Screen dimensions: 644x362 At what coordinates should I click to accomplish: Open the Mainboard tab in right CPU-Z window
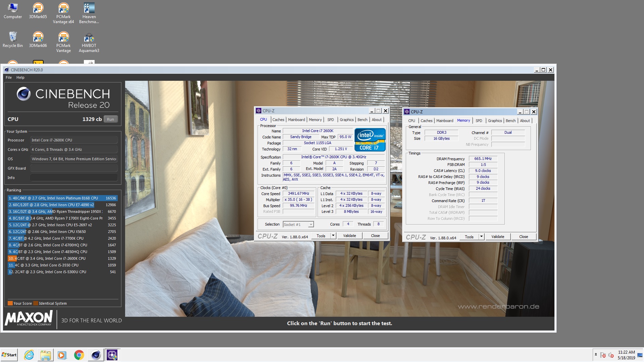pyautogui.click(x=445, y=121)
